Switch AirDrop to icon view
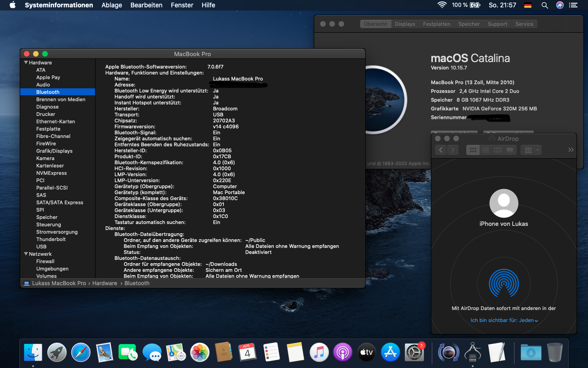Viewport: 588px width, 368px height. pyautogui.click(x=473, y=150)
